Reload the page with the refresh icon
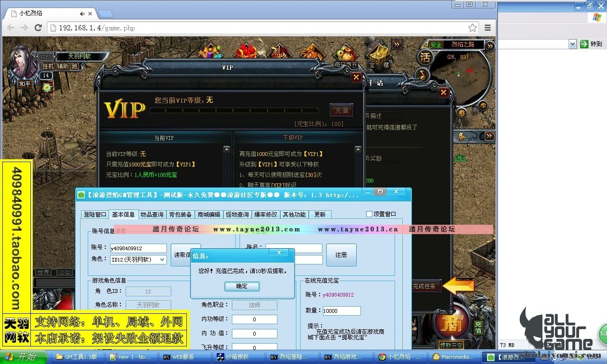Viewport: 607px width, 364px height. 38,28
